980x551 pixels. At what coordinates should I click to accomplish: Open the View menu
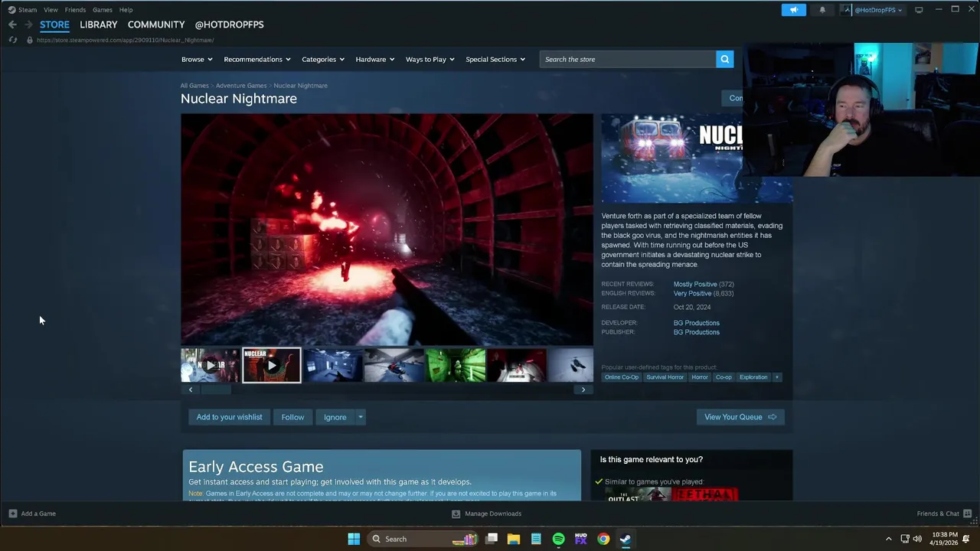pos(51,10)
